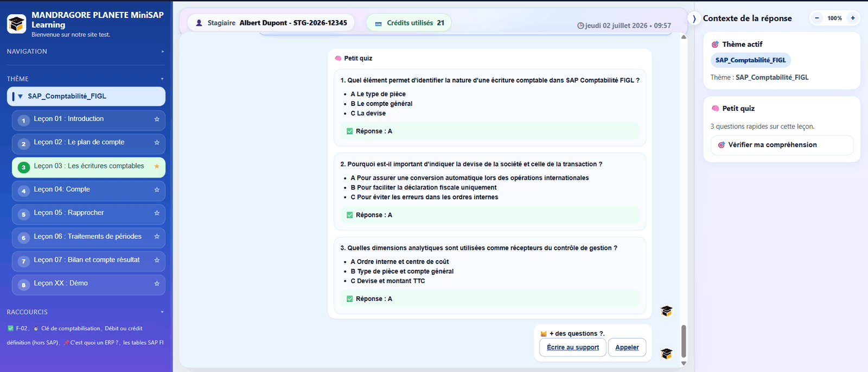Click the Stagiaire Albert Dupont chip
The width and height of the screenshot is (868, 372).
[x=271, y=23]
